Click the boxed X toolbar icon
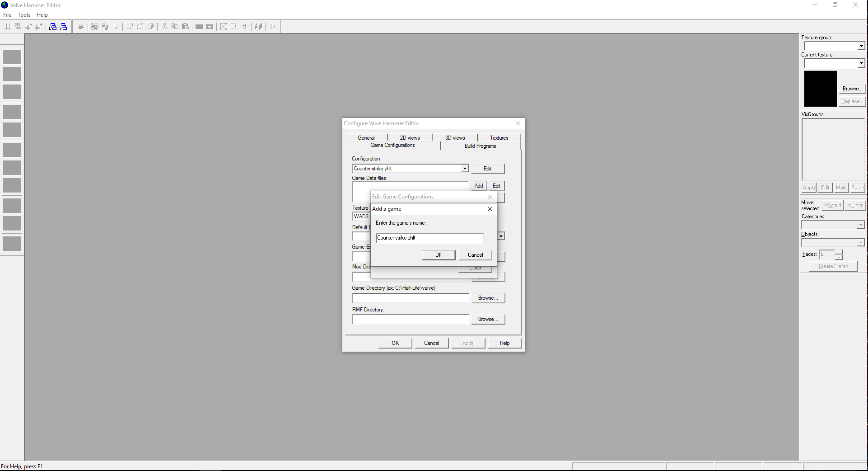Viewport: 868px width, 471px height. (x=223, y=27)
